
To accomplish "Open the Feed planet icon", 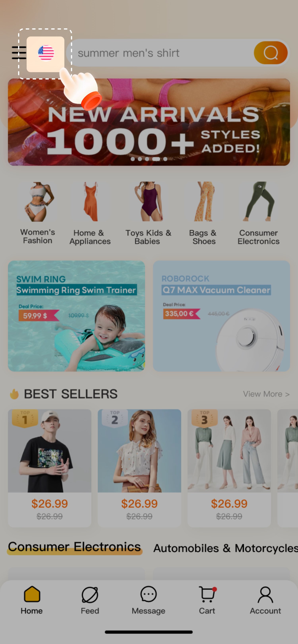I will (90, 595).
